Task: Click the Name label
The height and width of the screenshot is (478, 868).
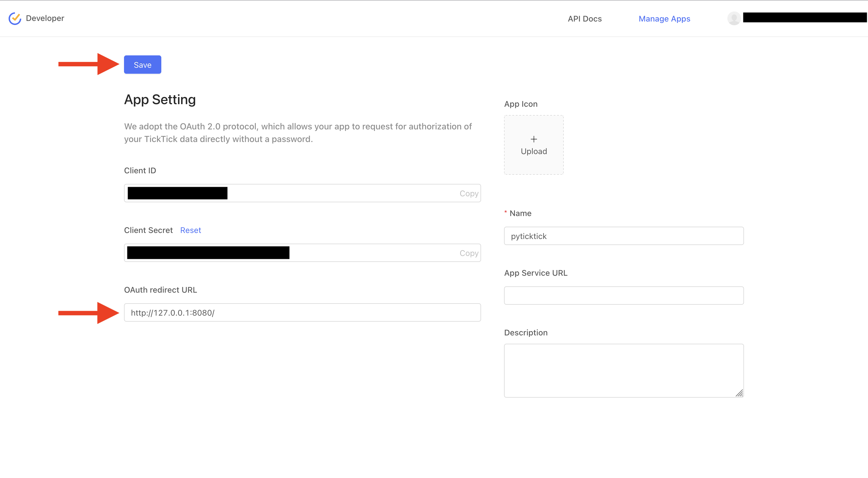Action: [x=520, y=213]
